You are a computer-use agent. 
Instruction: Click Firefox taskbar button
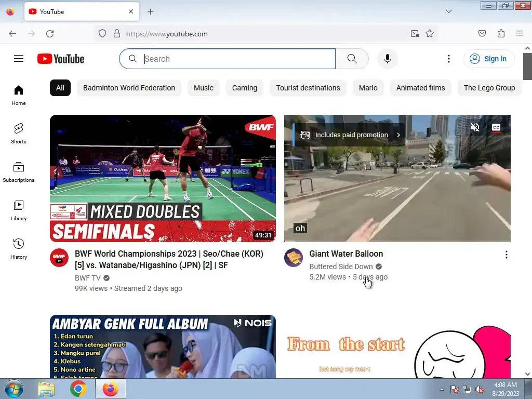111,389
